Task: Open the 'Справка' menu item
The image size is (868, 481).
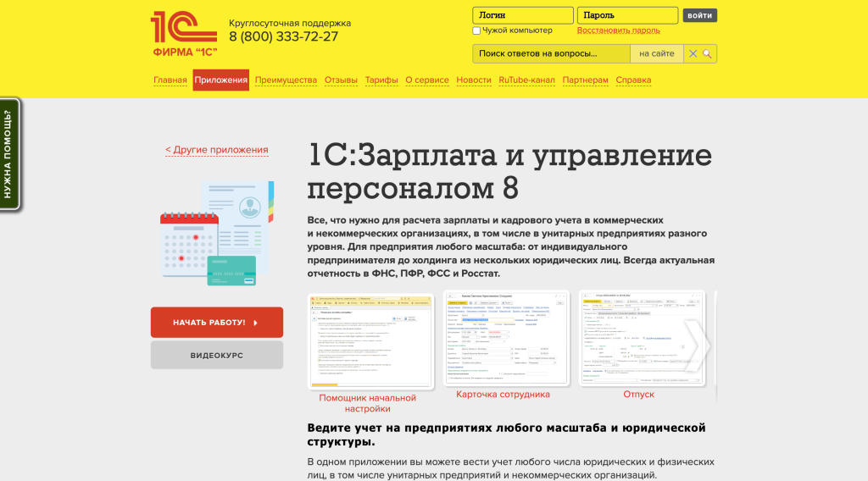Action: point(633,80)
